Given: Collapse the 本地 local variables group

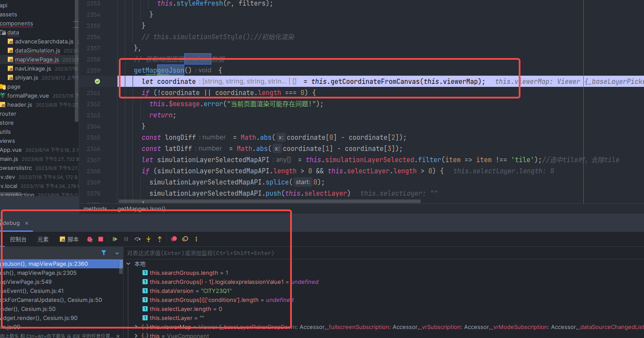Looking at the screenshot, I should 129,264.
